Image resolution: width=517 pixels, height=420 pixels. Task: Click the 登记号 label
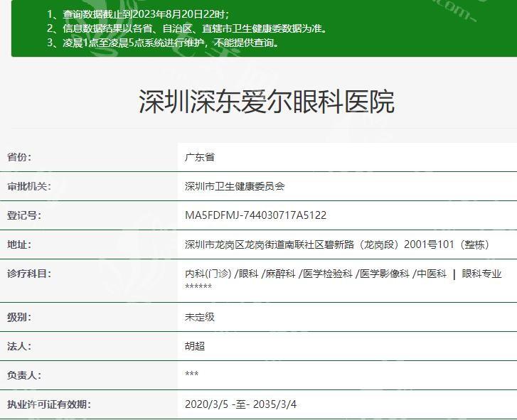click(x=24, y=215)
